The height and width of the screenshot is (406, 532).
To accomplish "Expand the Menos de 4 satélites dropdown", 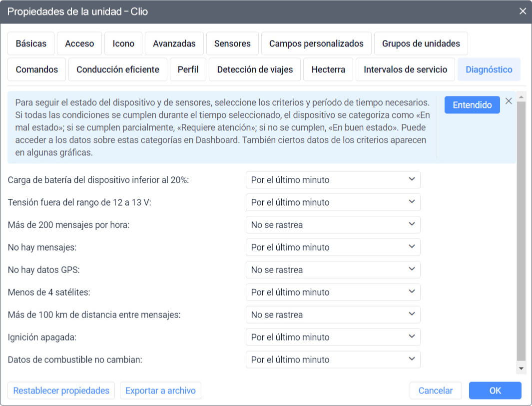I will (333, 292).
